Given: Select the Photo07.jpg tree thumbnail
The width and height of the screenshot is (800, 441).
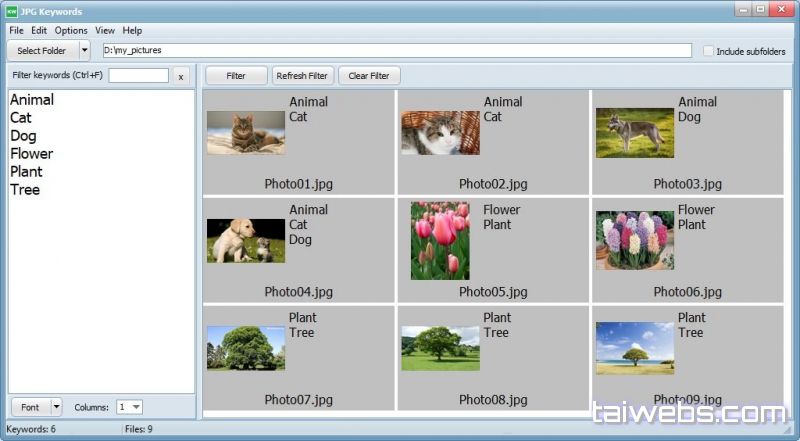Looking at the screenshot, I should click(245, 348).
